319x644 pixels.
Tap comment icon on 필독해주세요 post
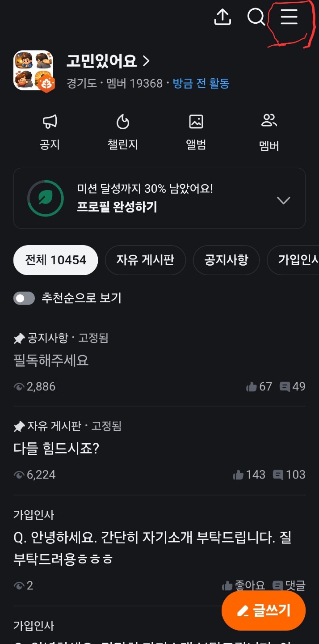(x=285, y=387)
